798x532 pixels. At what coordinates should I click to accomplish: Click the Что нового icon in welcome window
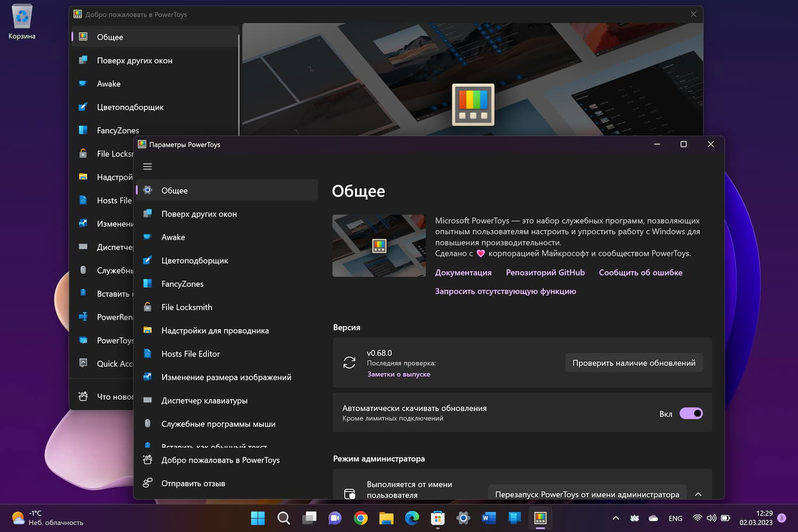click(83, 396)
